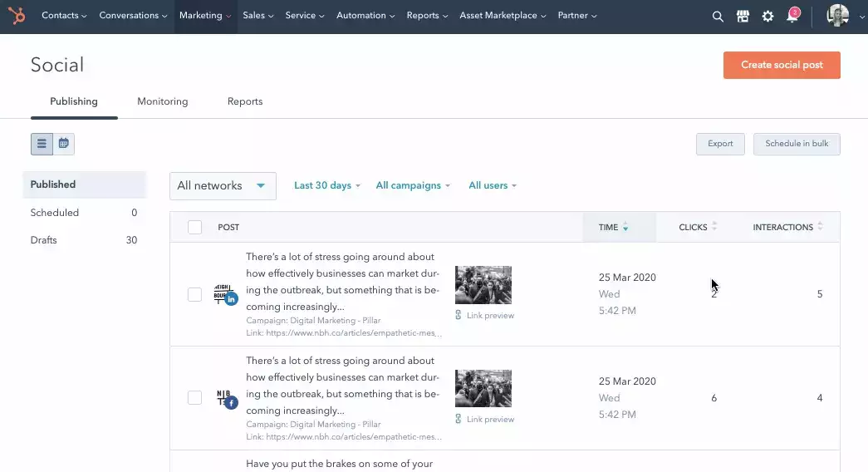Open the search magnifier icon

[718, 17]
